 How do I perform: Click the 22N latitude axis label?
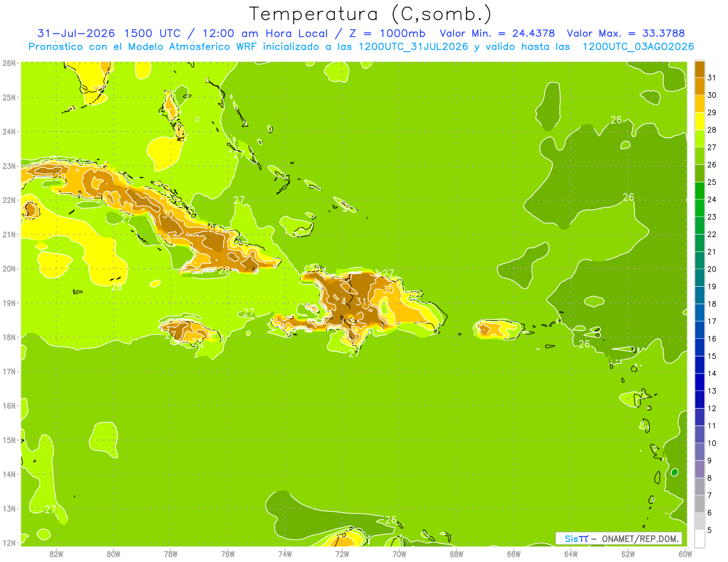coord(9,200)
